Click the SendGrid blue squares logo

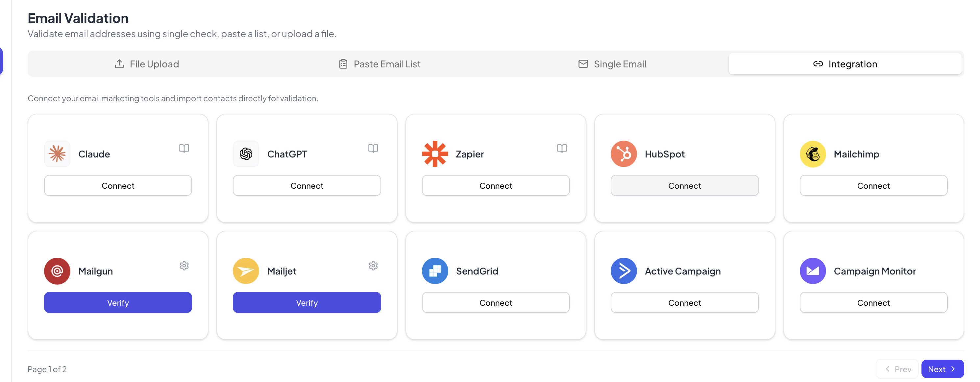[x=435, y=271]
